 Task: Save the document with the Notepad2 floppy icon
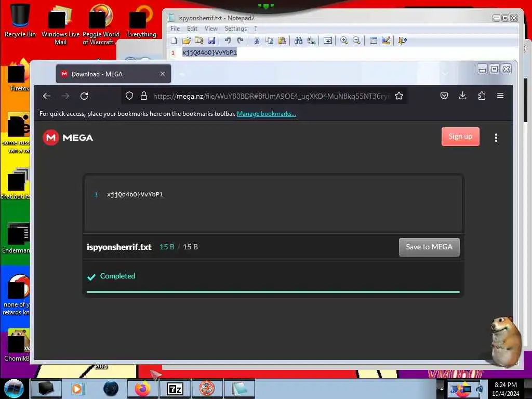point(211,41)
